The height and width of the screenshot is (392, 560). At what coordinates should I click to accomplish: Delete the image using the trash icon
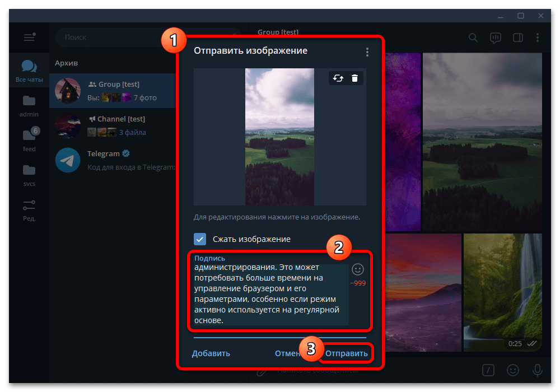pos(354,78)
